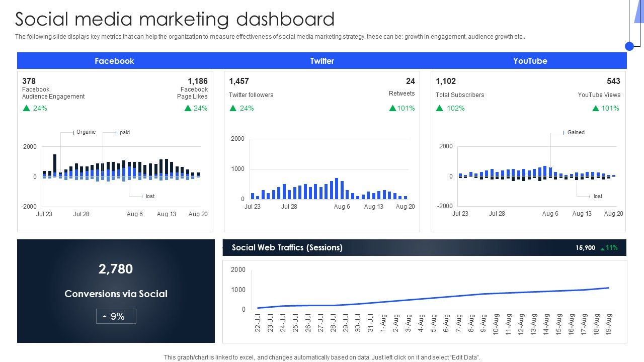Viewport: 644px width, 362px height.
Task: Click the Facebook Page Likes label
Action: [x=193, y=93]
